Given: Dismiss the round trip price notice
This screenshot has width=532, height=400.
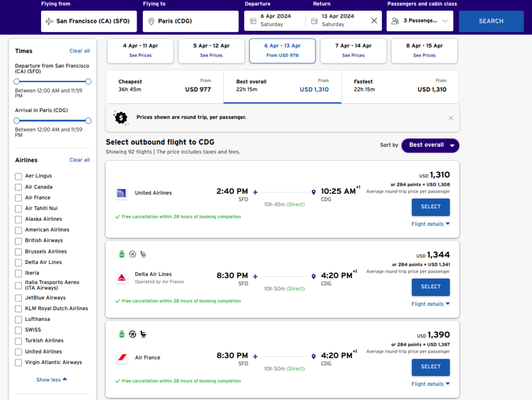Looking at the screenshot, I should [x=450, y=118].
